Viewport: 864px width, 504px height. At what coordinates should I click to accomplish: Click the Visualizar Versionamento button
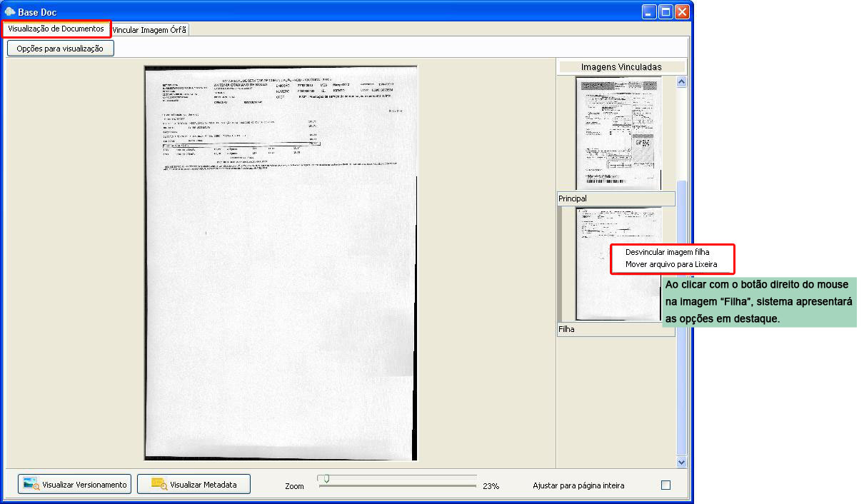pyautogui.click(x=75, y=485)
